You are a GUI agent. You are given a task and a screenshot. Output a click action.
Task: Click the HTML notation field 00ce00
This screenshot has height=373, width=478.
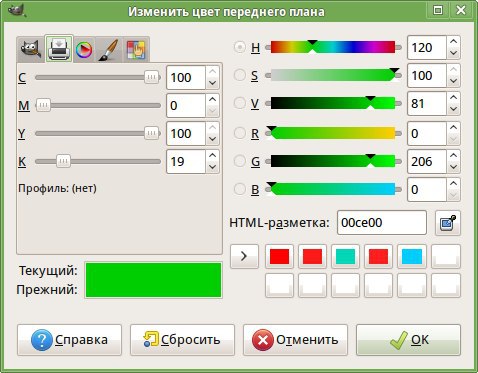pyautogui.click(x=382, y=223)
